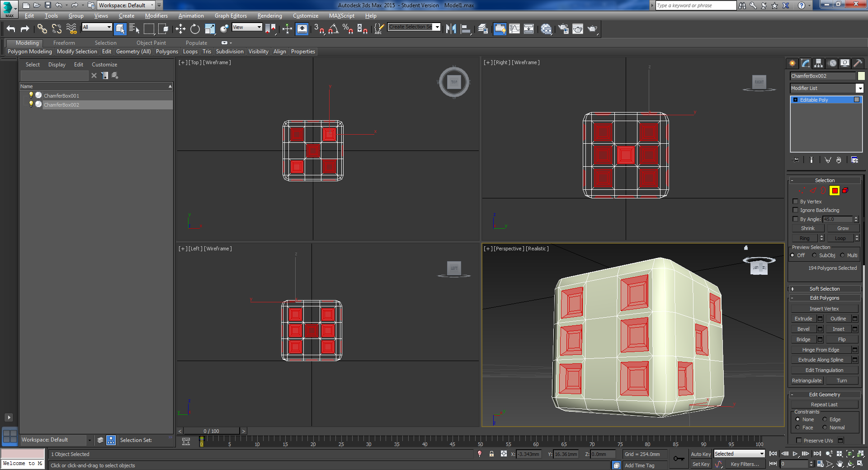Click the object color swatch beside ChamferBox002
This screenshot has height=470, width=868.
coord(861,76)
